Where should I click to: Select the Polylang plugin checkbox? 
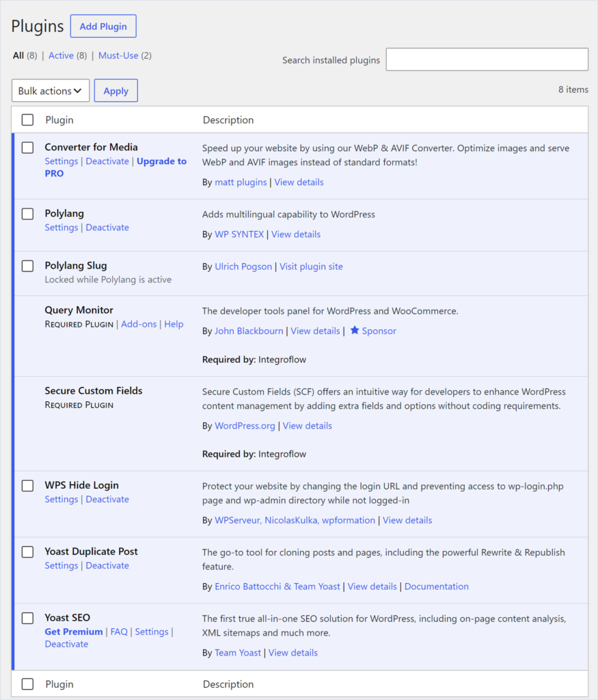tap(27, 214)
